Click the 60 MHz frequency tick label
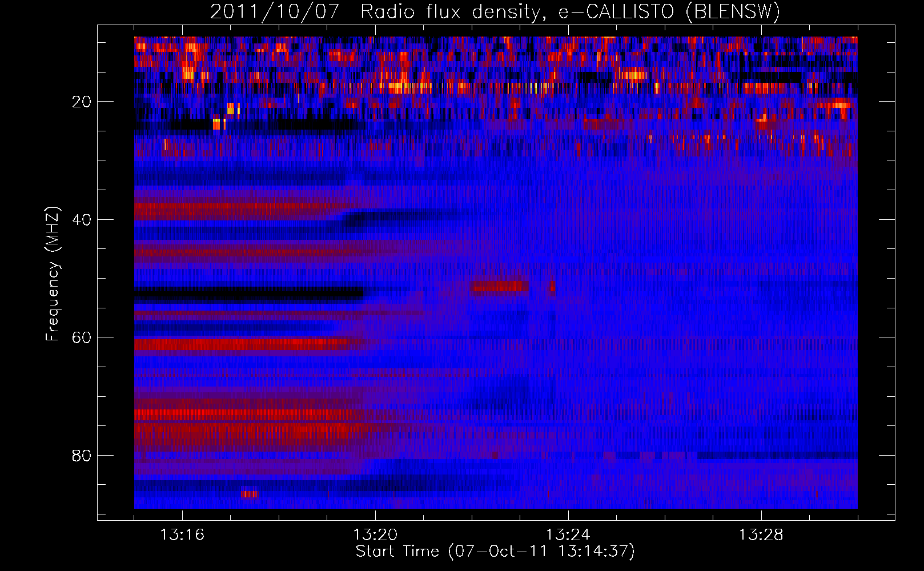 [x=82, y=337]
